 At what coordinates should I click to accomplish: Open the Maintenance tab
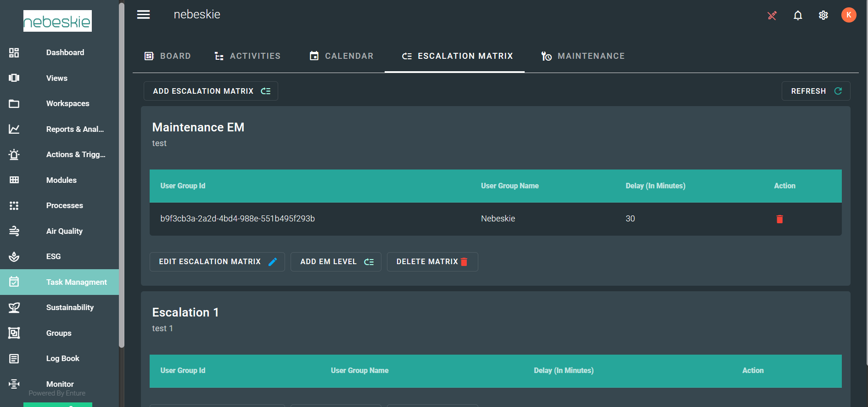582,56
